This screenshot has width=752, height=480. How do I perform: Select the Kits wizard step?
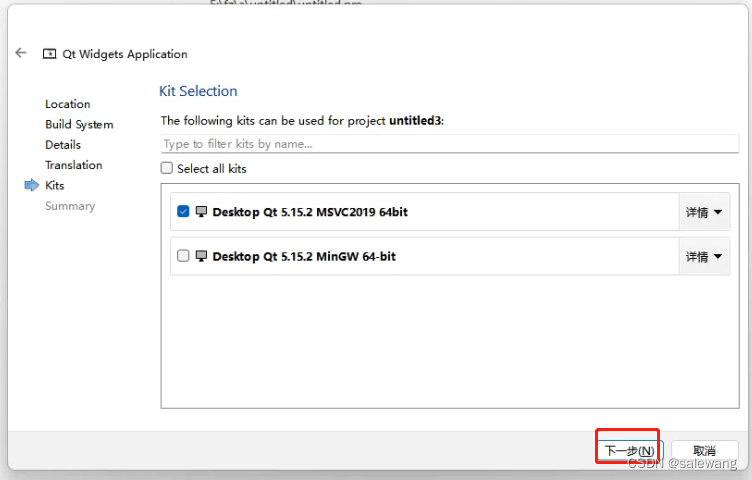tap(54, 186)
